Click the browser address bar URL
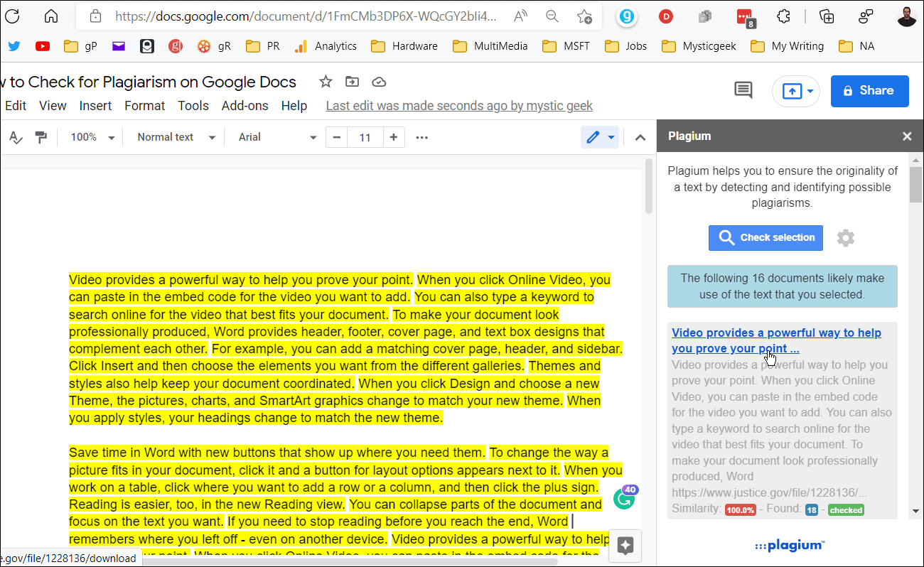Screen dimensions: 924x567 pyautogui.click(x=306, y=16)
